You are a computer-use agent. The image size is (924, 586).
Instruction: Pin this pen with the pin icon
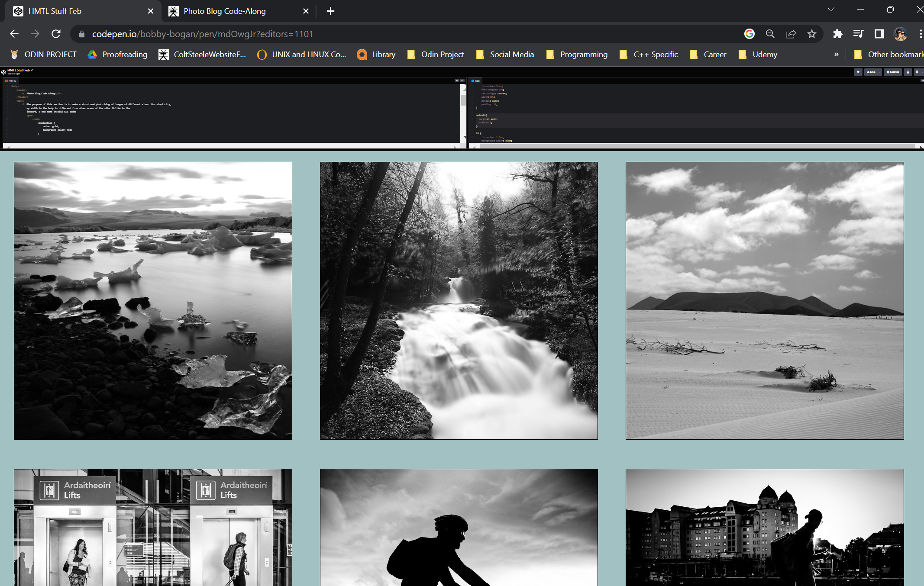tap(917, 72)
